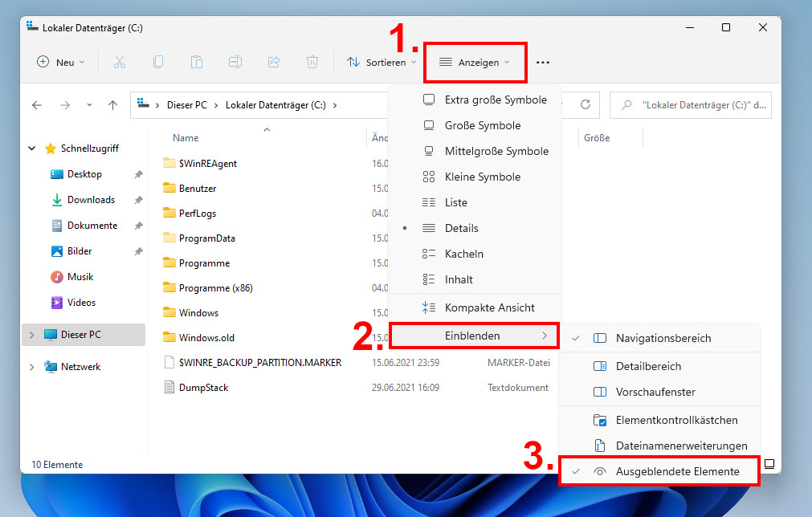The width and height of the screenshot is (812, 517).
Task: Select Schnellzugriff in navigation pane
Action: [x=90, y=149]
